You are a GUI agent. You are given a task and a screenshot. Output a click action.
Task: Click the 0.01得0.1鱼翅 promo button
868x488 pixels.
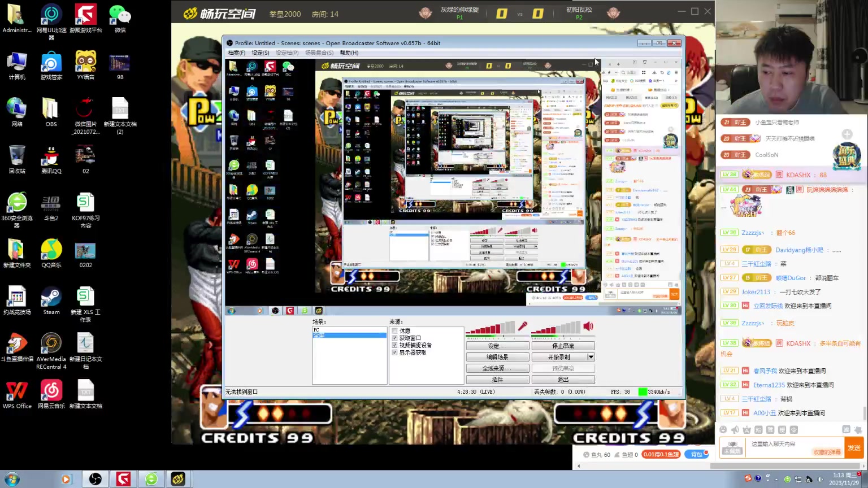click(661, 454)
